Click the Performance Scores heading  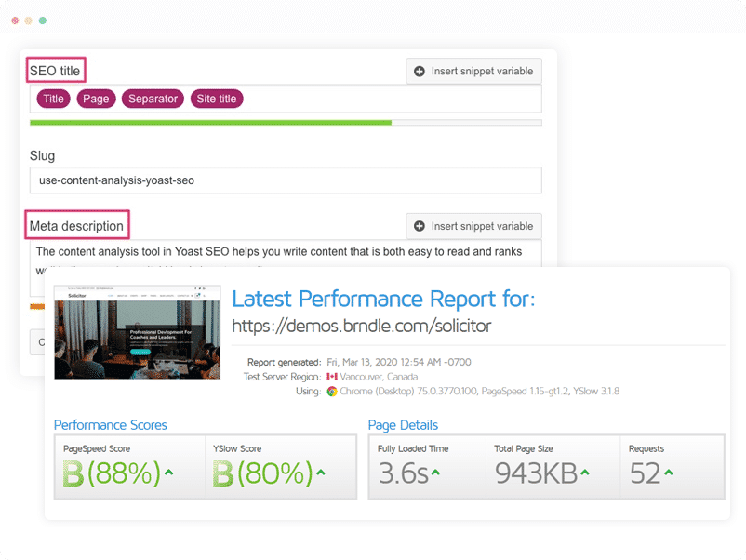[111, 425]
